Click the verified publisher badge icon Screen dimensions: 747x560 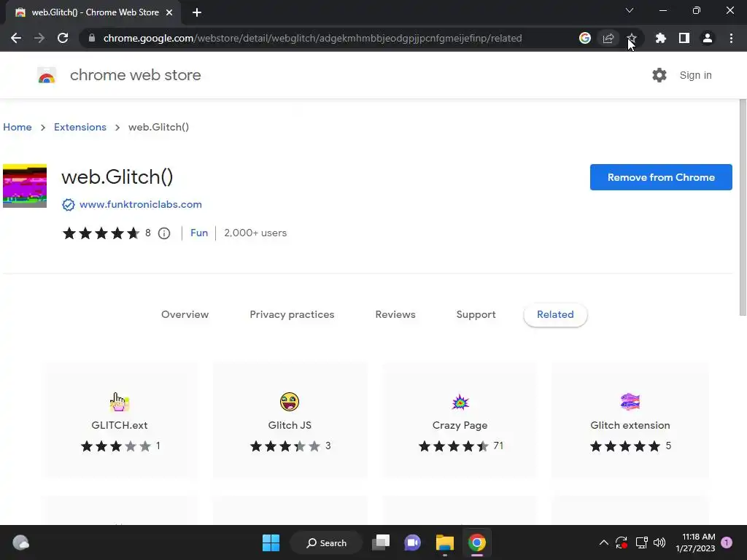(x=69, y=205)
